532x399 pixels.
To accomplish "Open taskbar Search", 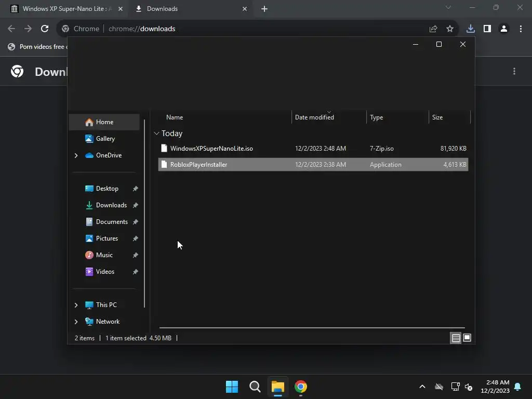I will (x=255, y=387).
